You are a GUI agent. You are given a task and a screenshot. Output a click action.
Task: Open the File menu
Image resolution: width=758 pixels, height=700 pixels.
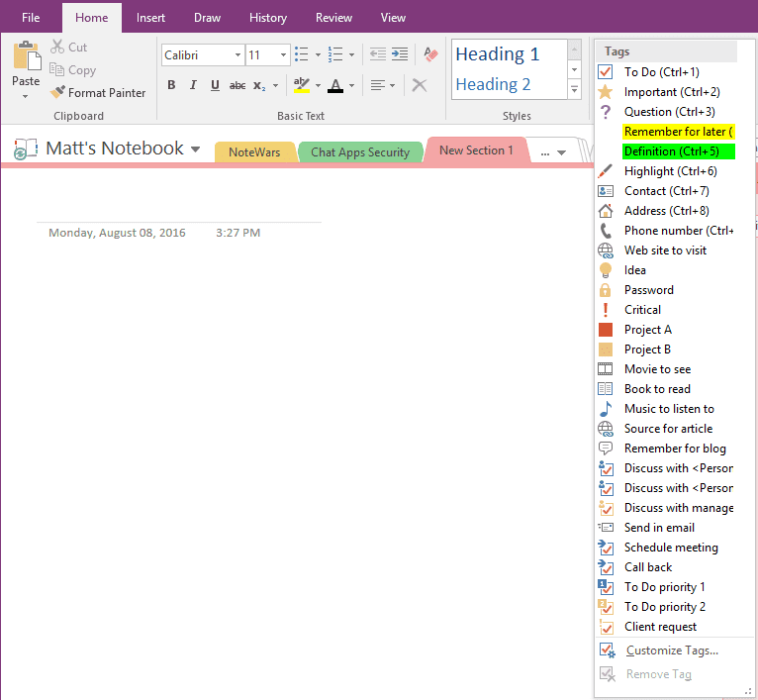(31, 18)
